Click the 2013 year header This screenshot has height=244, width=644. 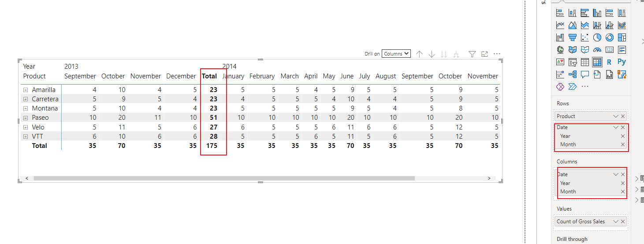click(71, 67)
